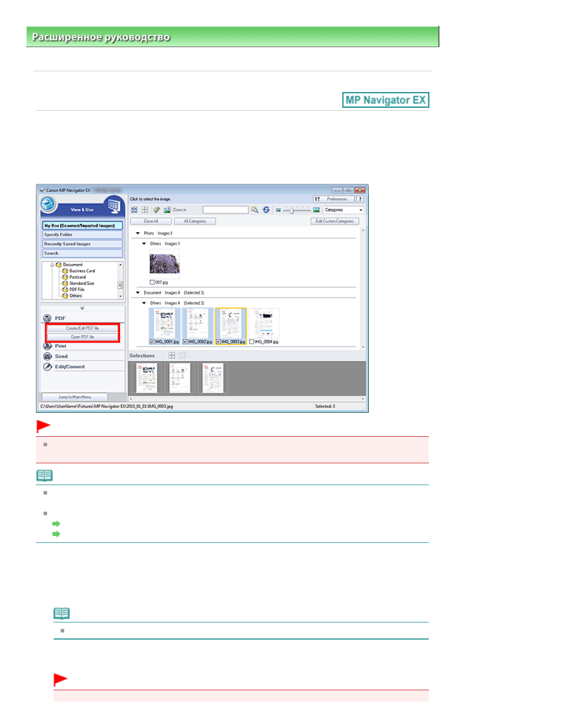The image size is (562, 728).
Task: Select Postcard in category tree
Action: (77, 277)
